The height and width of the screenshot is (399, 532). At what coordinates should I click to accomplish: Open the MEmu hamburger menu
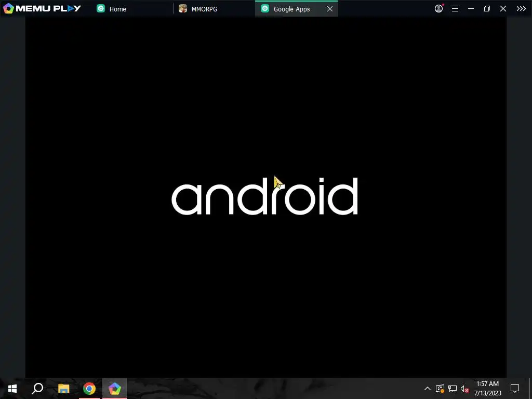pyautogui.click(x=455, y=9)
